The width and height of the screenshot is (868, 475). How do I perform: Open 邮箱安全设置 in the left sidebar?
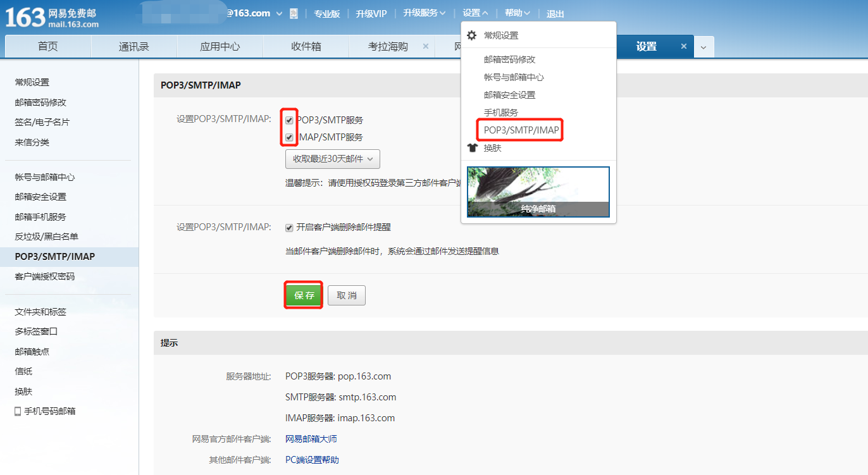[40, 197]
